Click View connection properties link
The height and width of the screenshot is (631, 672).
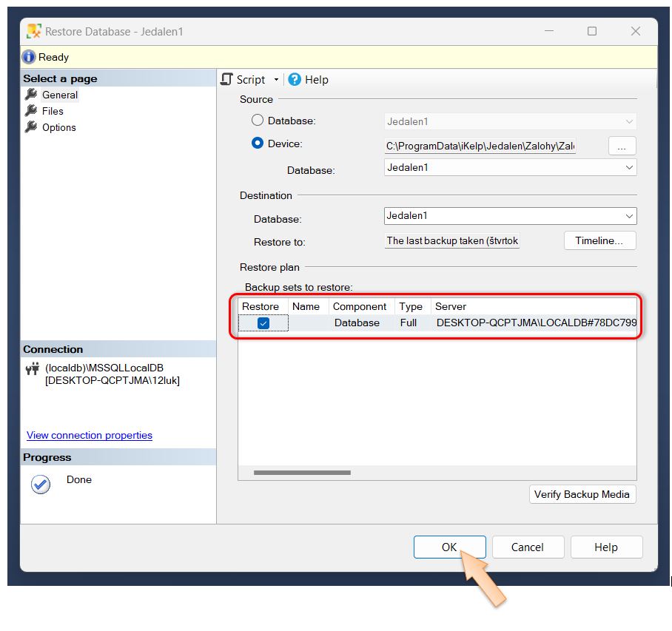click(90, 436)
